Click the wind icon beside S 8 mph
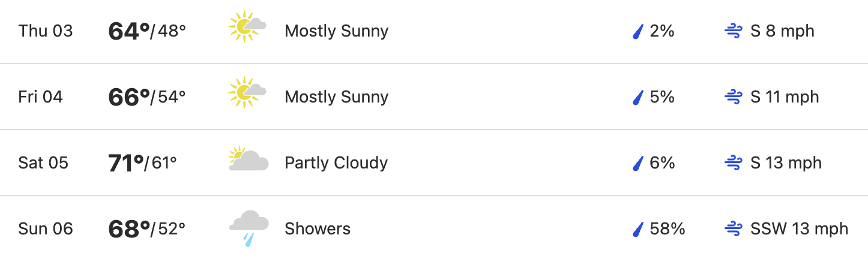 point(734,31)
